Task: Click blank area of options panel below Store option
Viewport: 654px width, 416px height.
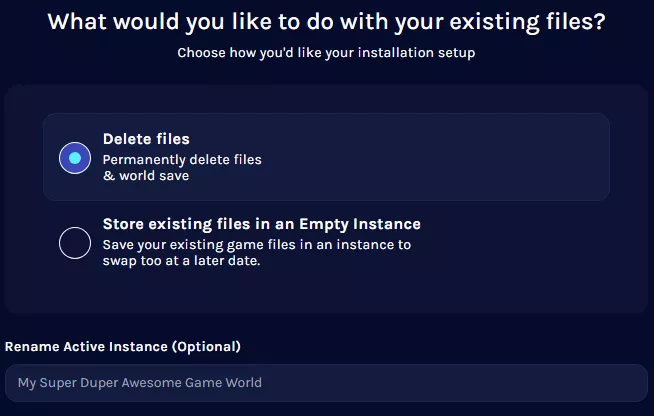Action: 326,294
